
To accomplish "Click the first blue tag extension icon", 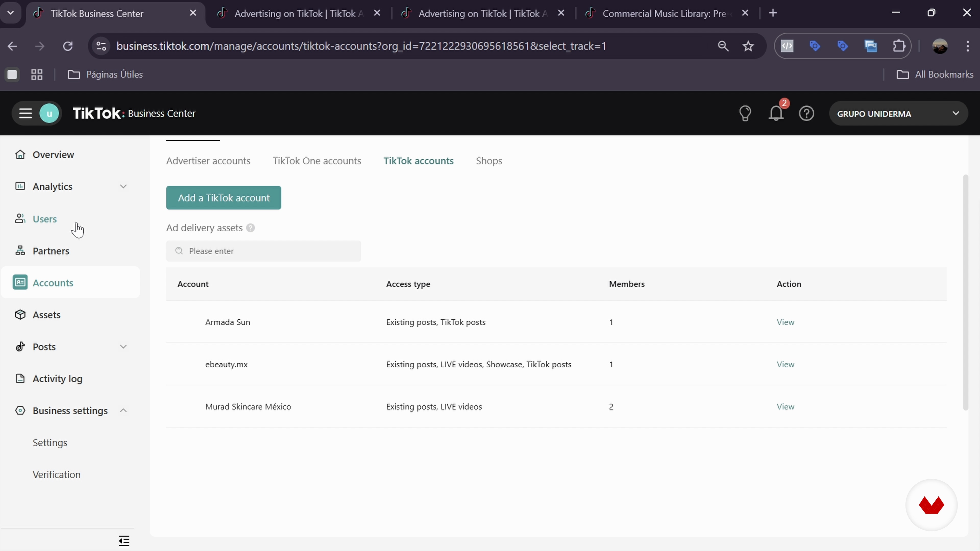I will (815, 46).
